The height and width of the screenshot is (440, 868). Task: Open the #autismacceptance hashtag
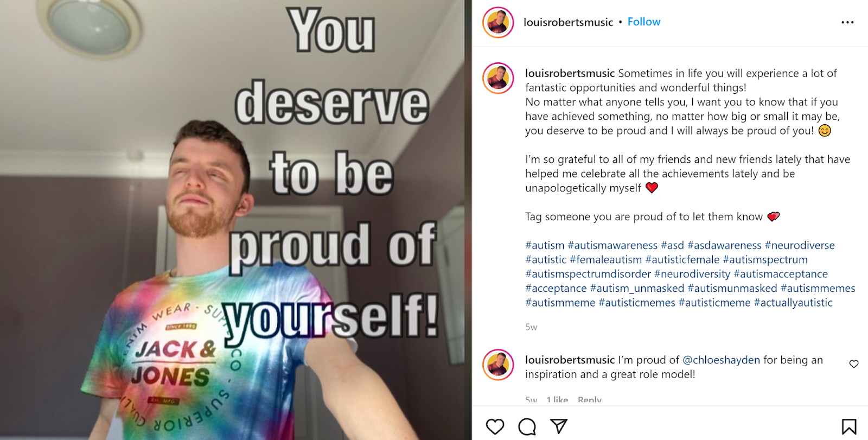781,274
